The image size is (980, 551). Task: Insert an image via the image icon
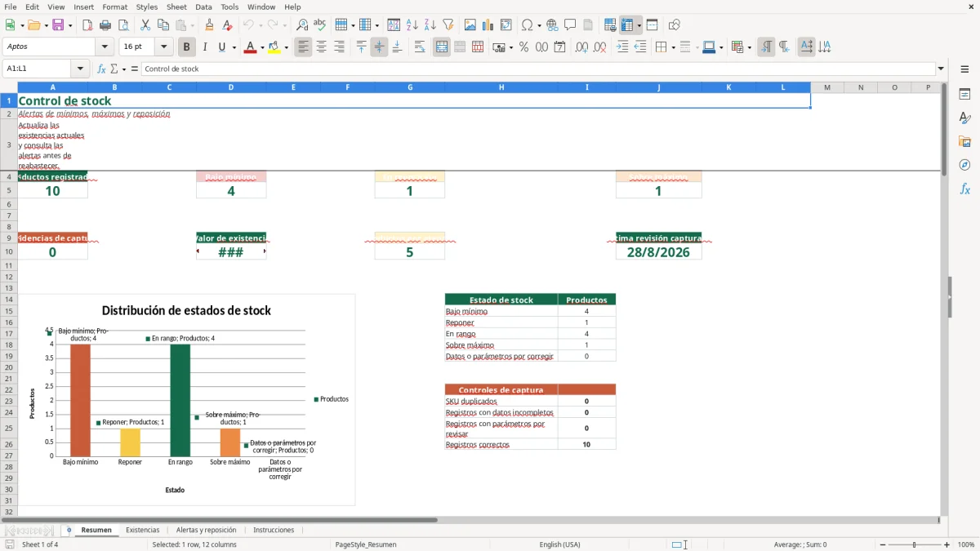click(x=470, y=25)
